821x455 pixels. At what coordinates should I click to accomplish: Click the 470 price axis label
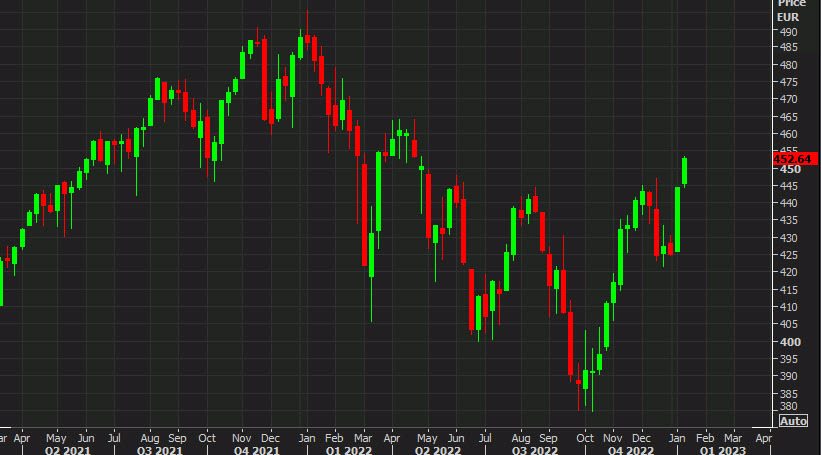tap(789, 99)
